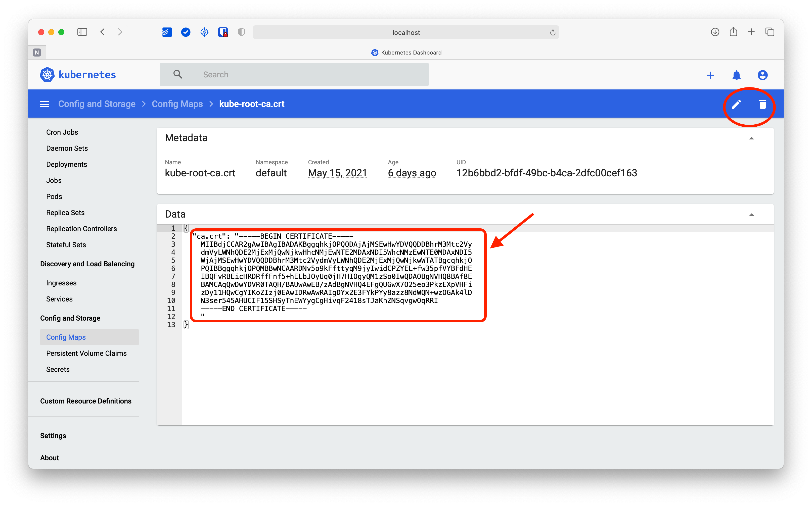This screenshot has width=812, height=506.
Task: Reload the localhost page
Action: tap(553, 32)
